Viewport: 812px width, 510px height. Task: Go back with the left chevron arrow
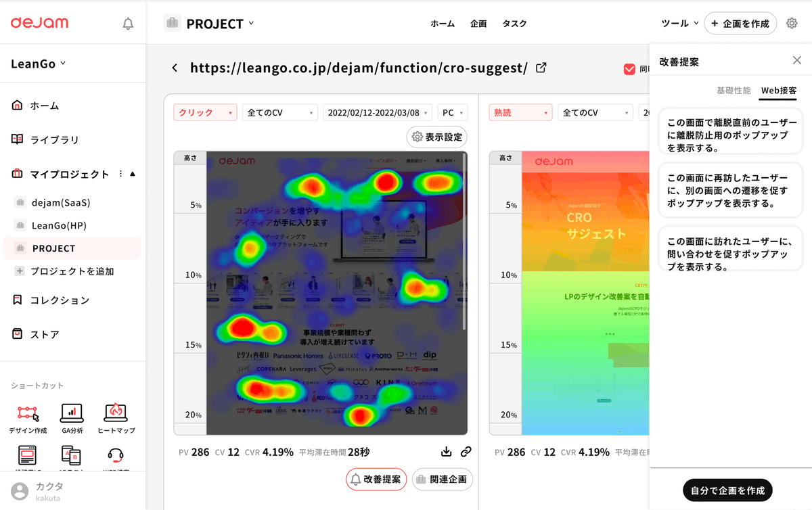pyautogui.click(x=175, y=68)
